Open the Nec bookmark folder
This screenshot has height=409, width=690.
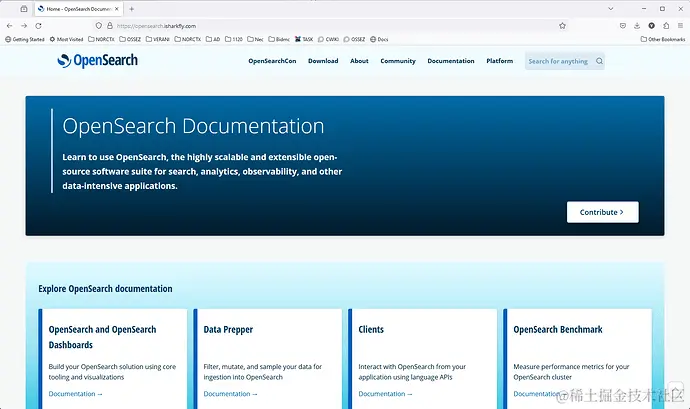(x=255, y=39)
